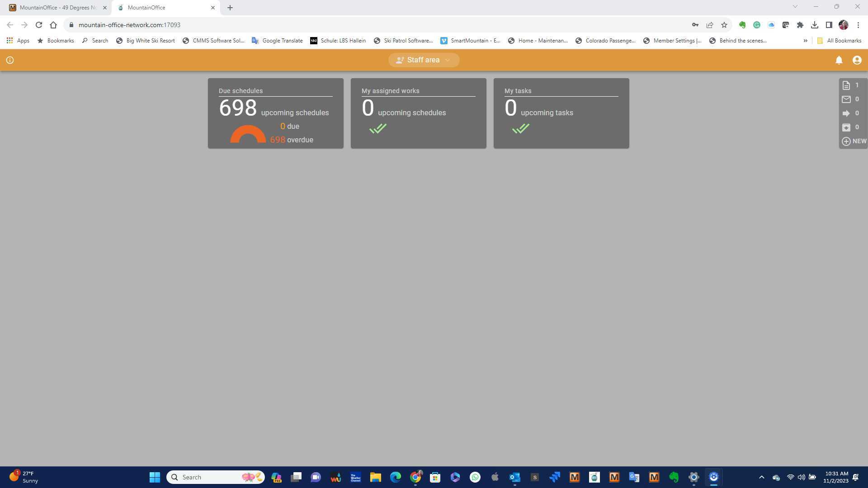Screen dimensions: 868x488
Task: Open Outlook from the taskbar
Action: [514, 477]
